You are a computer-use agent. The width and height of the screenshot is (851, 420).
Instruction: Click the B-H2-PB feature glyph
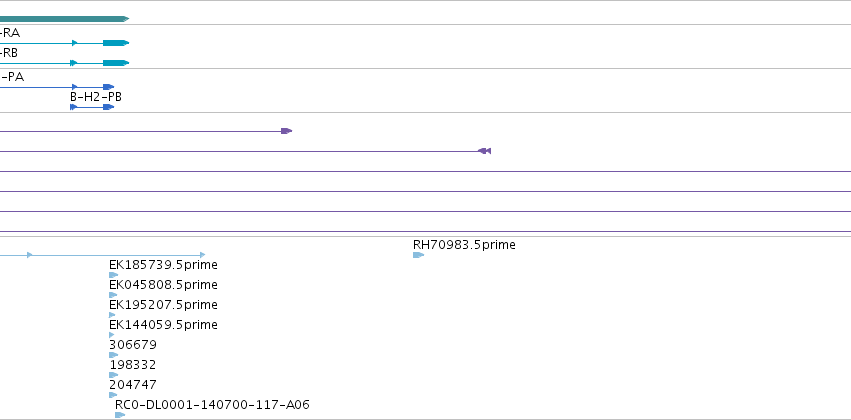tap(92, 107)
